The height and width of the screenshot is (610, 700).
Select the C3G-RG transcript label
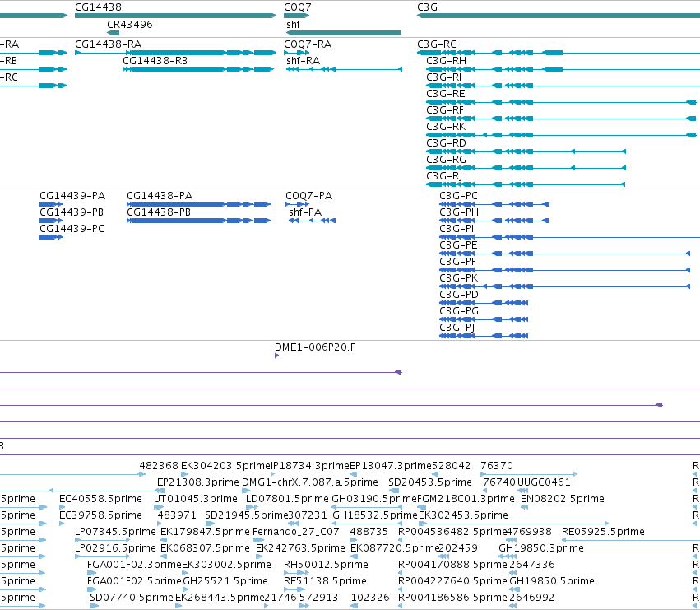(446, 160)
